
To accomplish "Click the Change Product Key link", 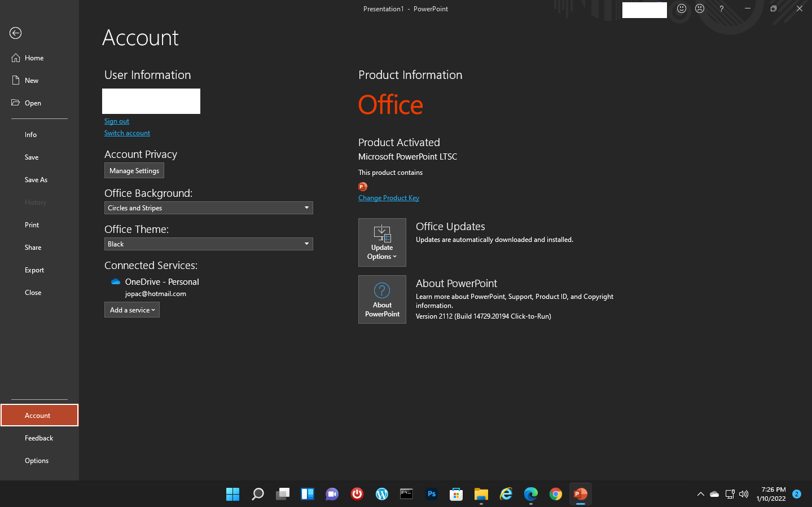I will click(389, 198).
